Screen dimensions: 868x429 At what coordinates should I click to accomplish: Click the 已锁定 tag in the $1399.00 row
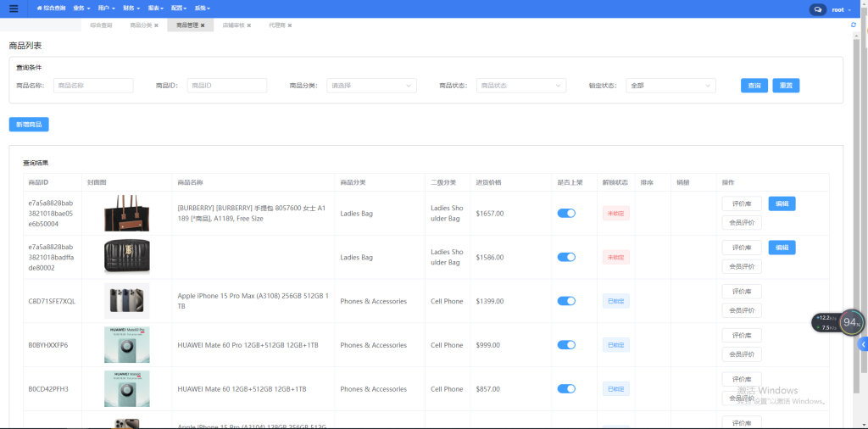[616, 301]
